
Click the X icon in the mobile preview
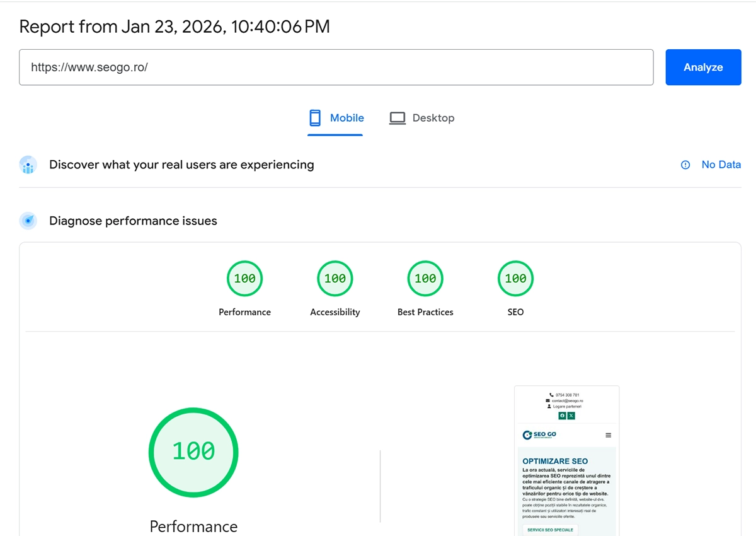(x=571, y=416)
